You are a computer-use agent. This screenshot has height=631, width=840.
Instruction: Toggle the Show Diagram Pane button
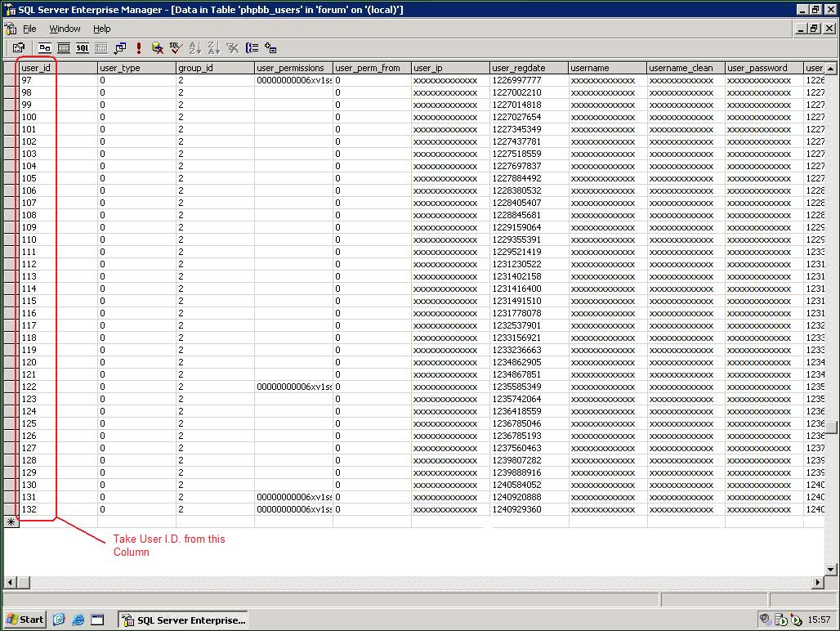pyautogui.click(x=45, y=48)
